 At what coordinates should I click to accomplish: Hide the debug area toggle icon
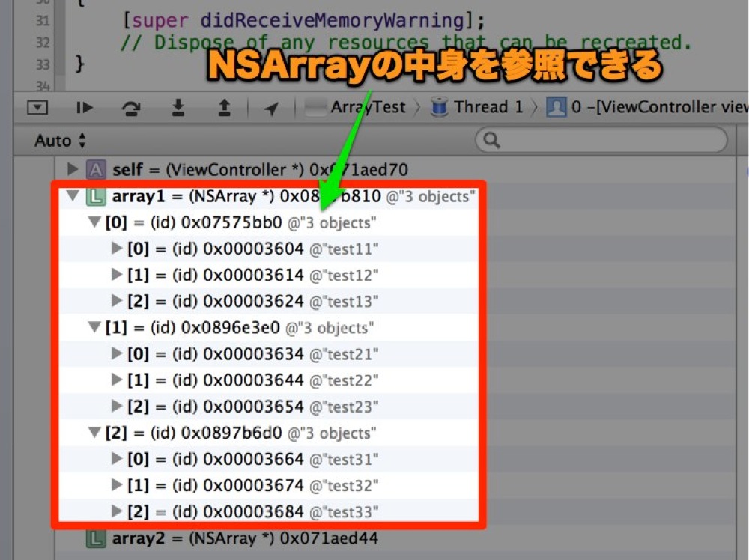pos(37,107)
